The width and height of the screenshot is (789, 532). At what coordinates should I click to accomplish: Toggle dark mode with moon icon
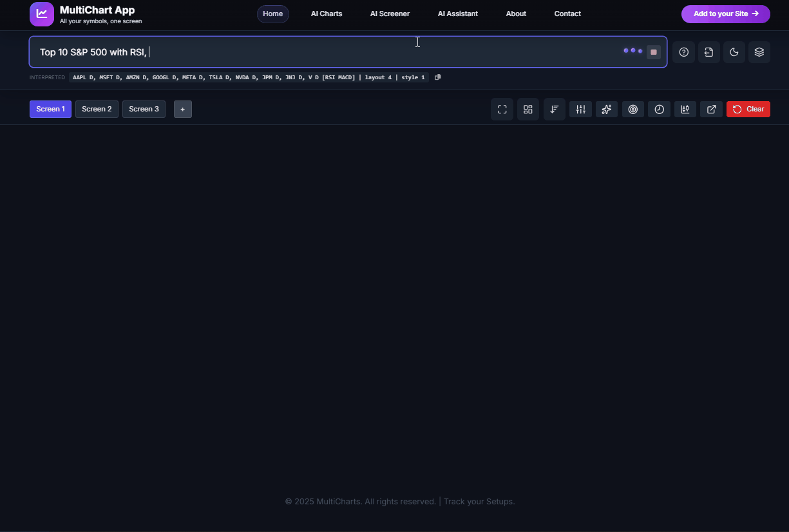(x=734, y=52)
